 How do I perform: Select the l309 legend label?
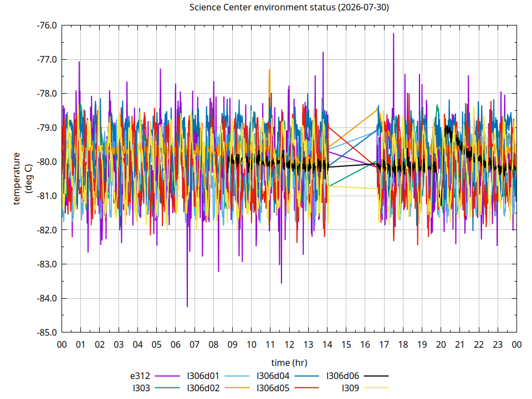(x=350, y=388)
